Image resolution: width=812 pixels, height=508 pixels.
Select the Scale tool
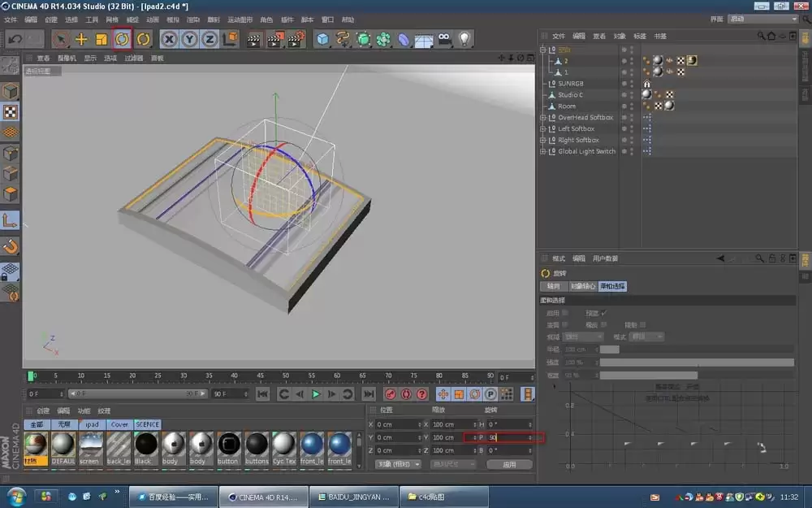tap(102, 38)
